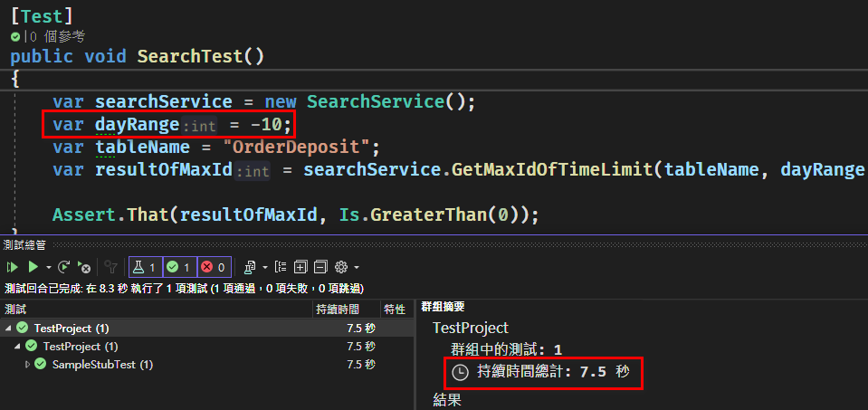This screenshot has width=868, height=410.
Task: Click the test playlist icon
Action: tap(250, 267)
